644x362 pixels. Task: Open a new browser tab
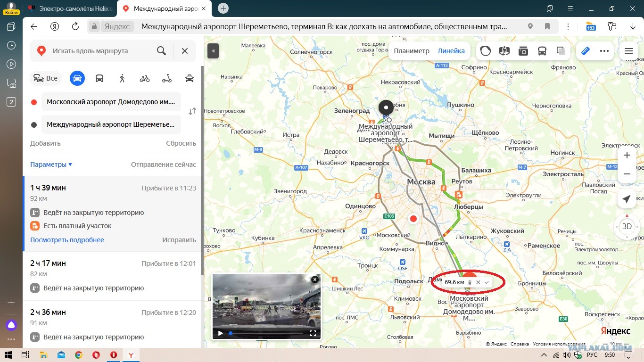coord(223,8)
